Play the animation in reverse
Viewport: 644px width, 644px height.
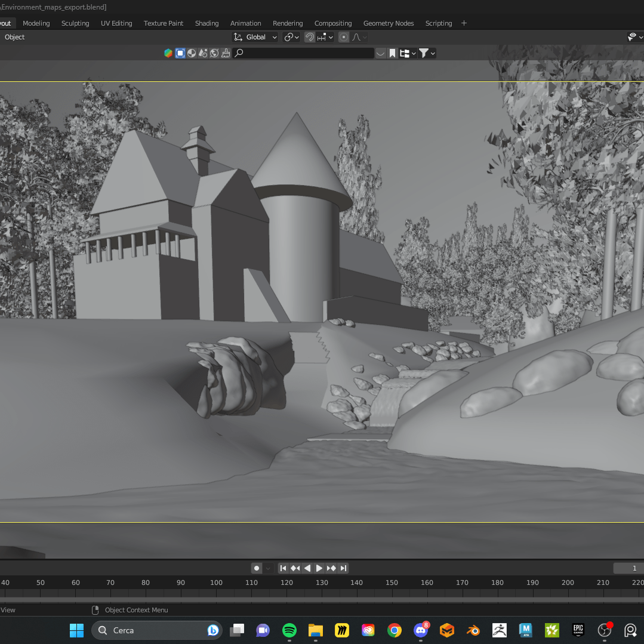307,568
